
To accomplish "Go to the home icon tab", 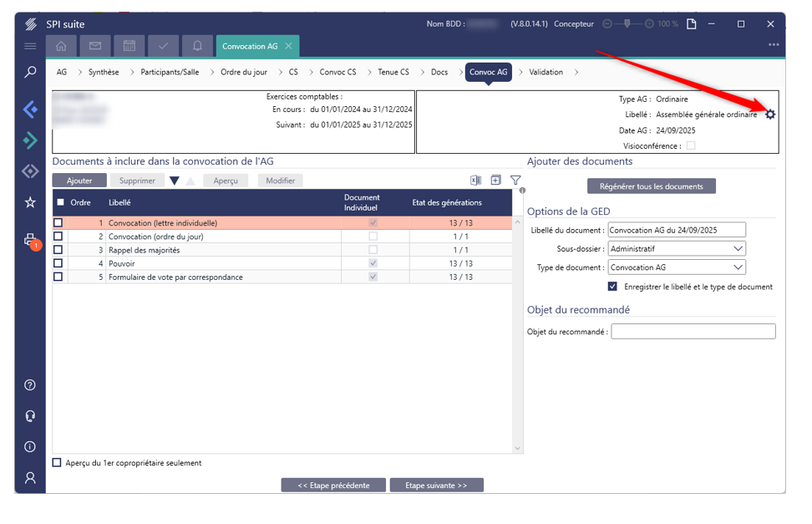I will (61, 46).
